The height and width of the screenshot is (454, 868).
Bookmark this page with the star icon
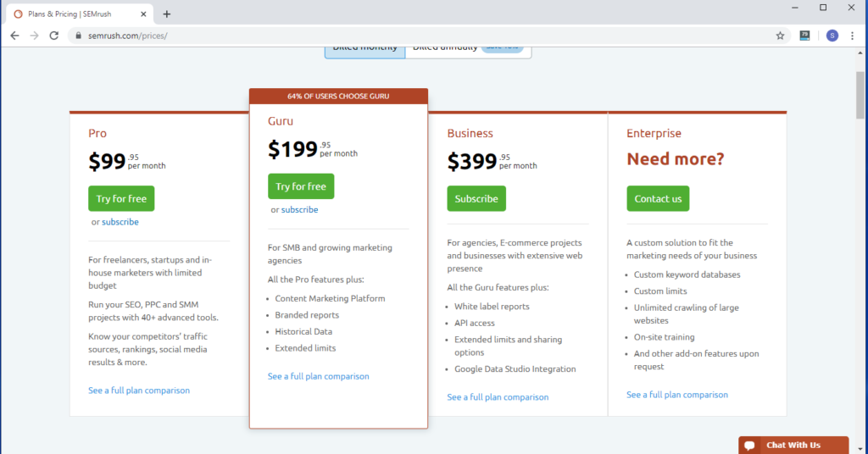click(x=780, y=36)
